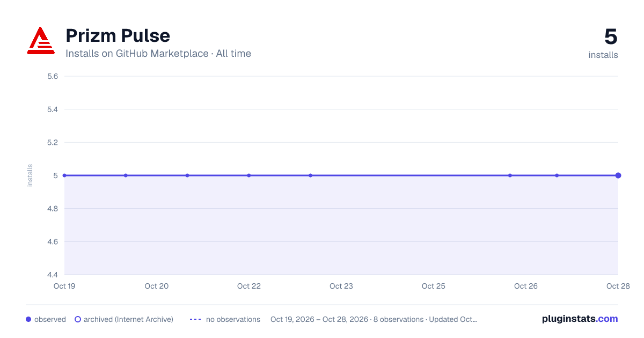
Task: Click the Oct 25 x-axis label
Action: (x=434, y=286)
